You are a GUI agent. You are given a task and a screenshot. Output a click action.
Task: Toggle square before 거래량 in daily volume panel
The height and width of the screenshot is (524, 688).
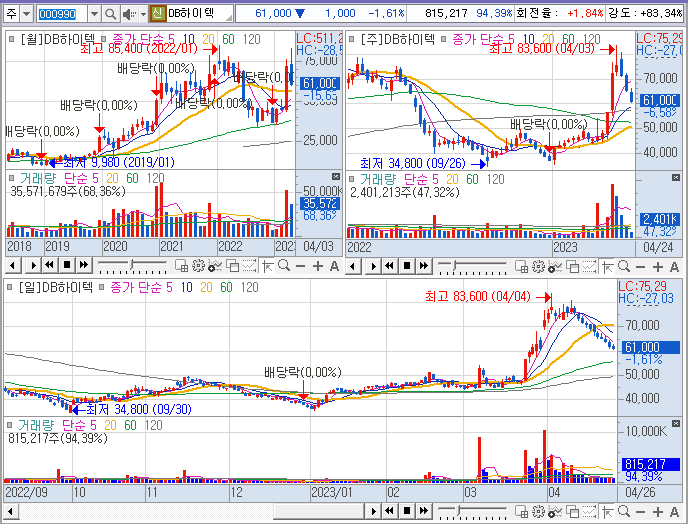(10, 425)
